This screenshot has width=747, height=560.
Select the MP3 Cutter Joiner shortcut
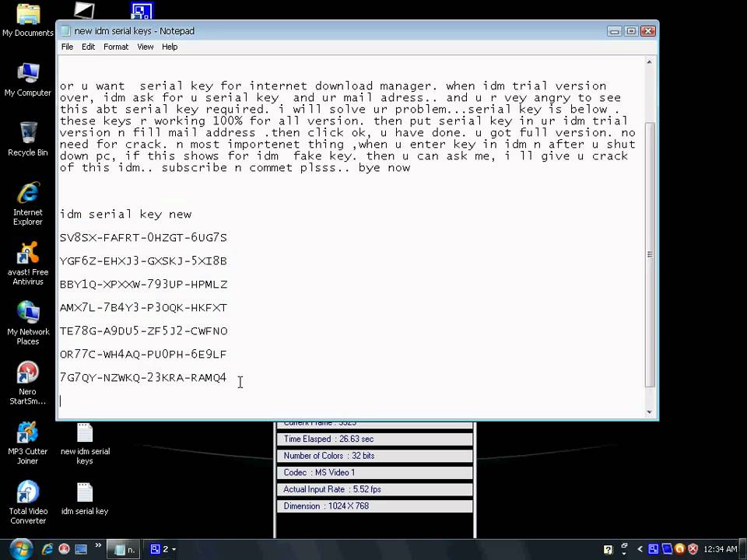(x=28, y=443)
